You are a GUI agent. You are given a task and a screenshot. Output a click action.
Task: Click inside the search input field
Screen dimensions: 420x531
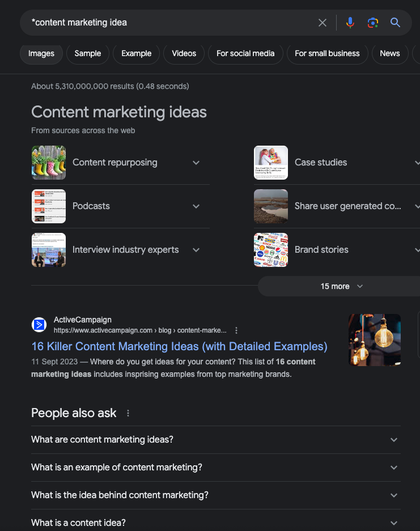click(170, 23)
